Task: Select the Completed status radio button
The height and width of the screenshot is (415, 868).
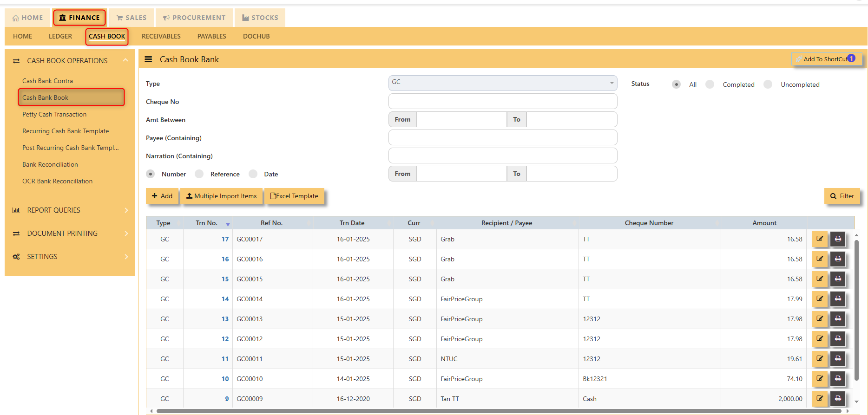Action: coord(710,84)
